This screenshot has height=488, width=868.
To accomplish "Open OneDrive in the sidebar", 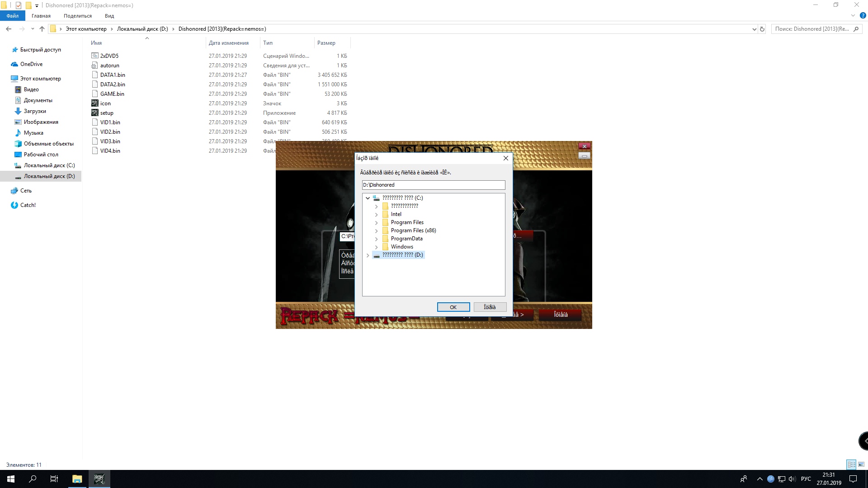I will point(31,64).
